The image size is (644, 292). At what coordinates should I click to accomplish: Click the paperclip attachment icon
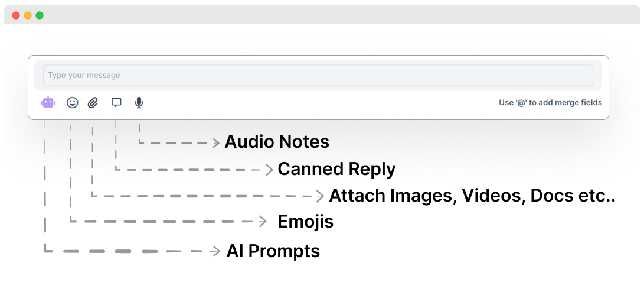(93, 102)
